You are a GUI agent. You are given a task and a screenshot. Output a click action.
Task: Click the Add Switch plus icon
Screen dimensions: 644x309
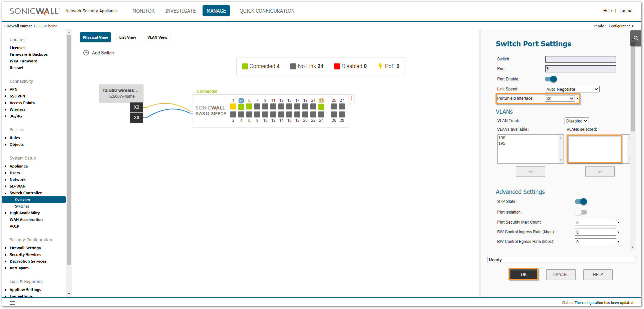tap(86, 53)
